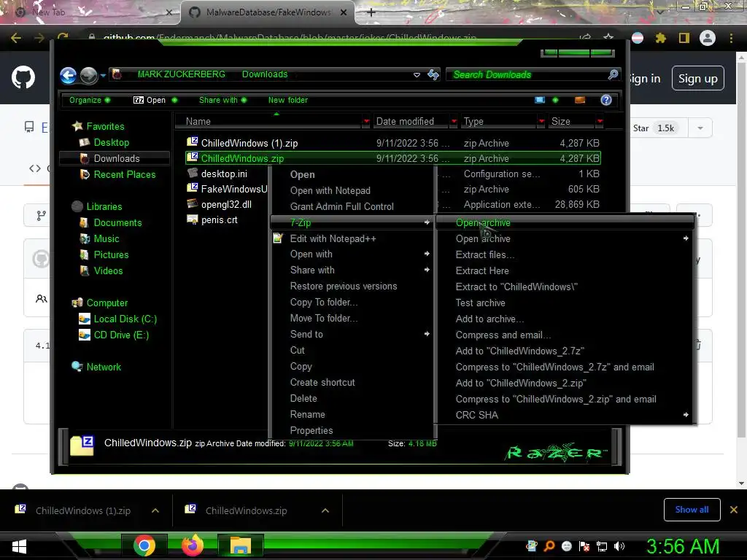Click the GitHub Sign up button

pyautogui.click(x=698, y=78)
